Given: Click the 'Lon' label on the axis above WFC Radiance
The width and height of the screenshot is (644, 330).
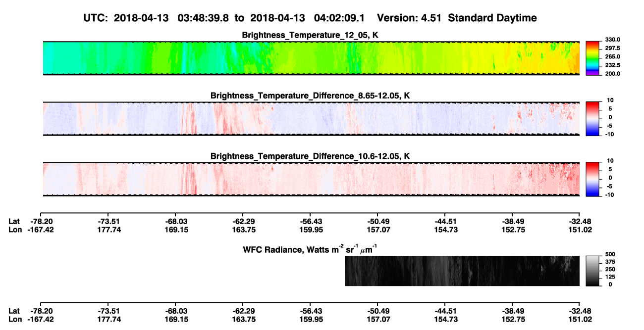Looking at the screenshot, I should pyautogui.click(x=15, y=230).
